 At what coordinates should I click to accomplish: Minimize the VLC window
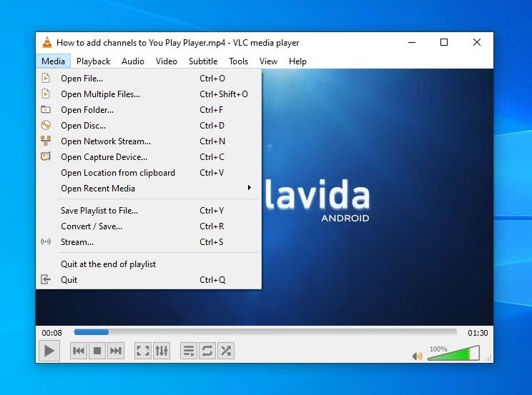tap(412, 42)
